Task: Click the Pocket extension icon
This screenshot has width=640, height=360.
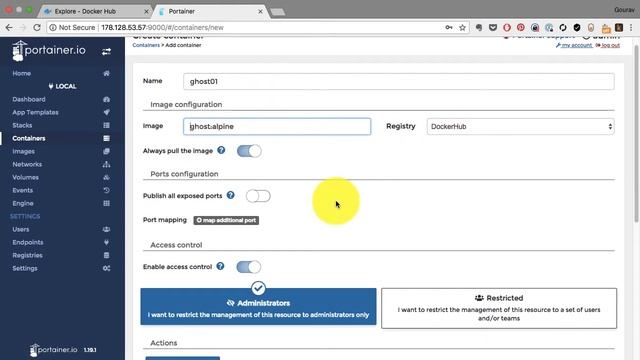Action: 493,27
